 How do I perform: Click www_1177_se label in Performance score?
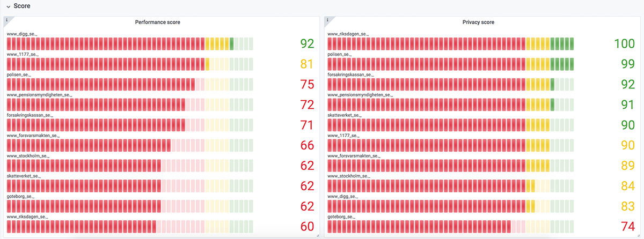pyautogui.click(x=23, y=54)
